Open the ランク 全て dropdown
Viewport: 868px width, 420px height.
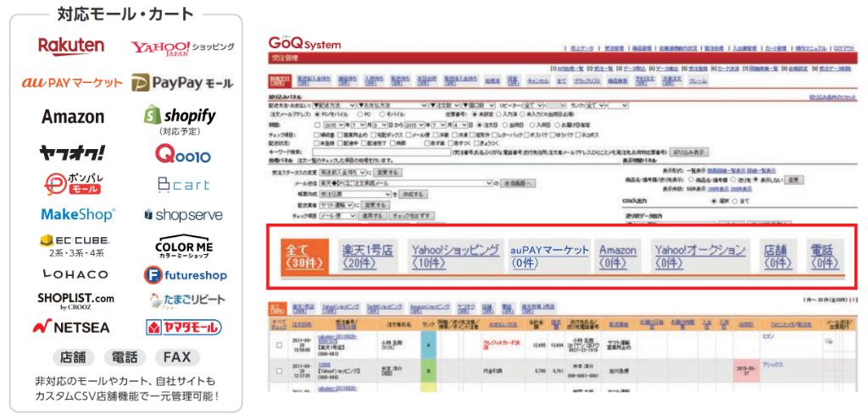pos(596,105)
